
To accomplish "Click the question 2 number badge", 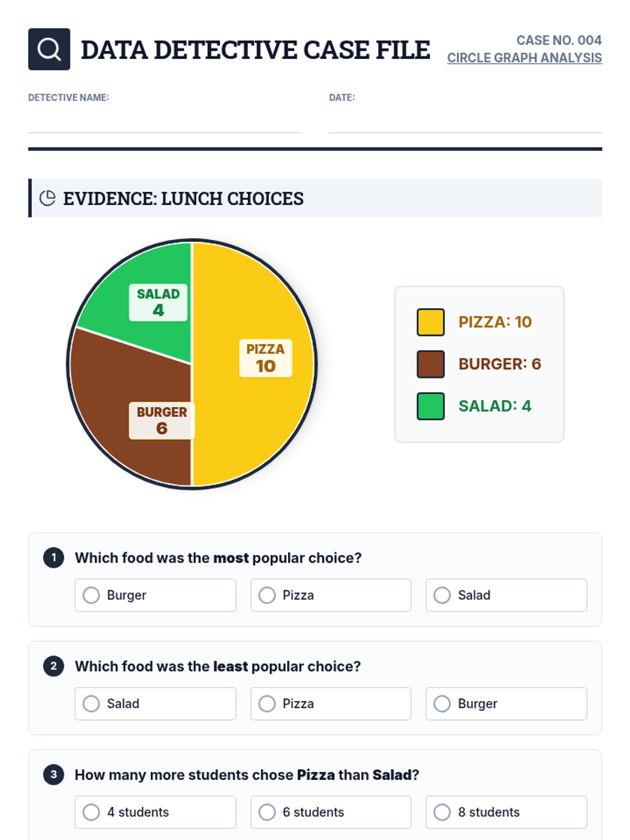I will [x=54, y=666].
